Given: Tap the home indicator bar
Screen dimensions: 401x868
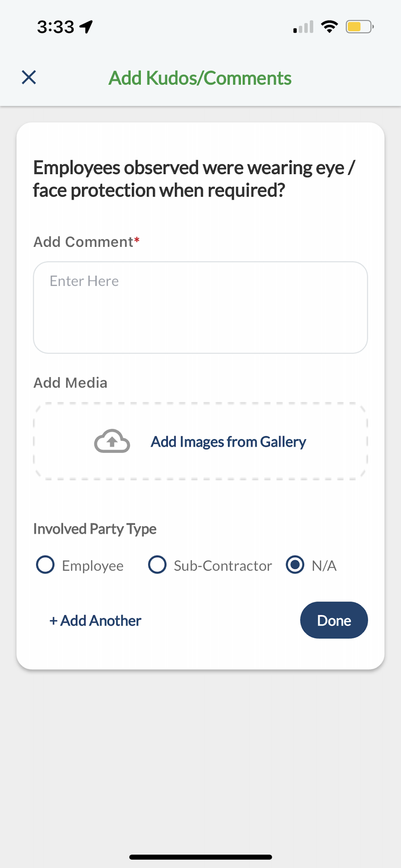Looking at the screenshot, I should pos(200,857).
